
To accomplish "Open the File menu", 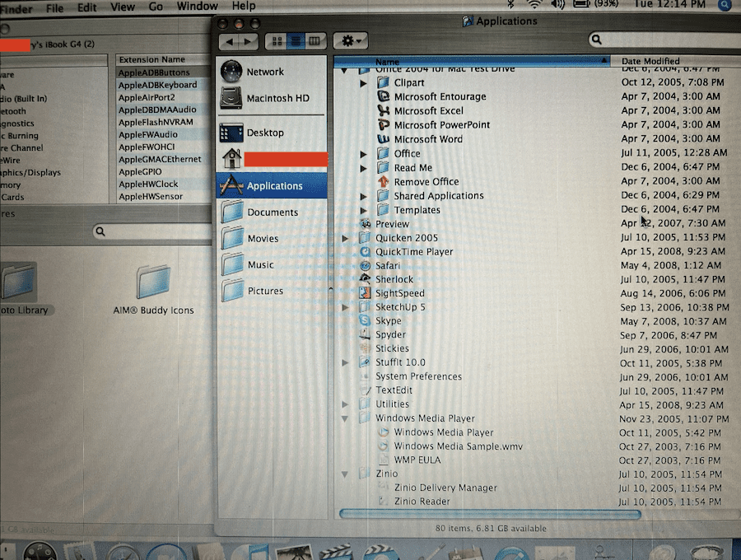I will point(54,7).
